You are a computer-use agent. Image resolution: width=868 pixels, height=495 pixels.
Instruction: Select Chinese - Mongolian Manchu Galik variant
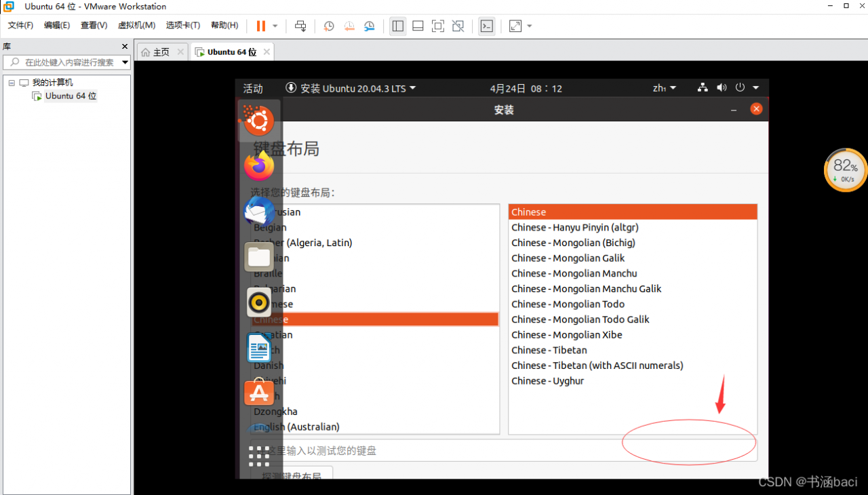click(x=633, y=289)
